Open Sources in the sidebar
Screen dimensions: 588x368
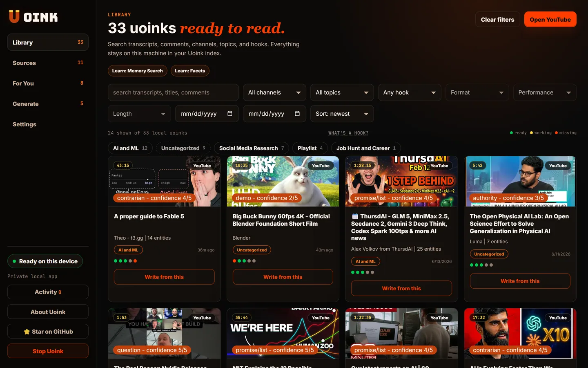(x=48, y=63)
